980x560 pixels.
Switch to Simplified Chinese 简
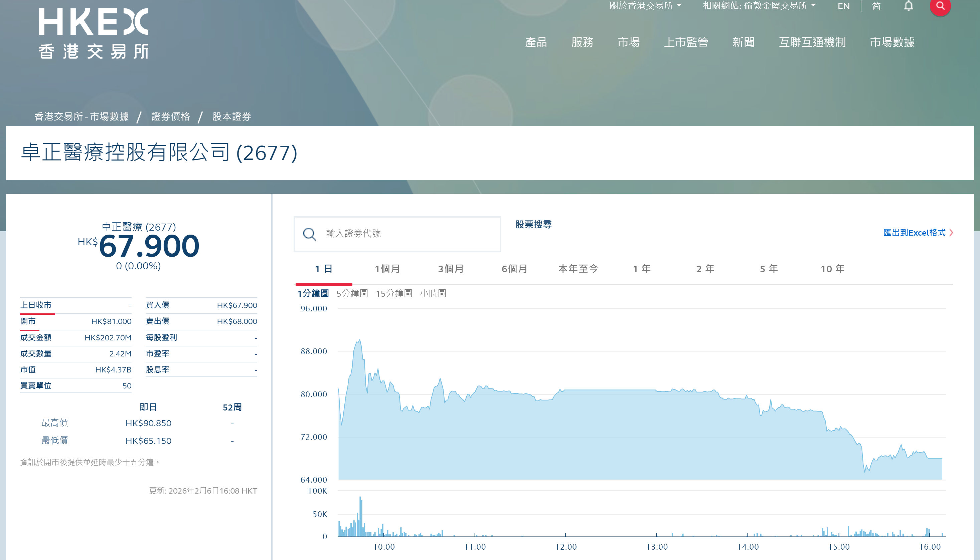click(876, 6)
